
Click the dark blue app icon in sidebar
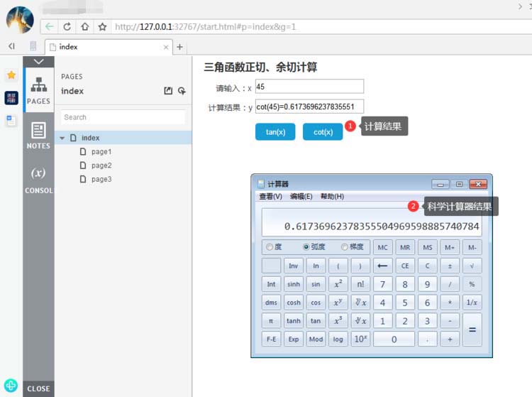11,98
